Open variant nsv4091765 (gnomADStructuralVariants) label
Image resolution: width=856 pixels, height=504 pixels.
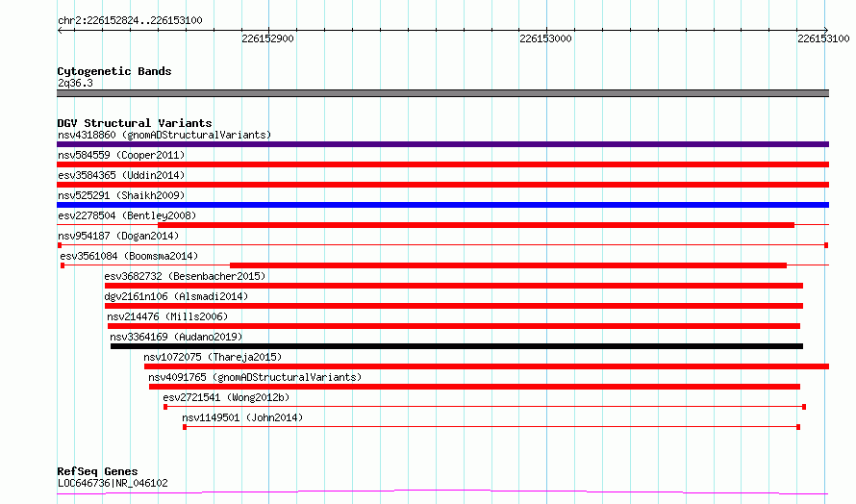[255, 377]
